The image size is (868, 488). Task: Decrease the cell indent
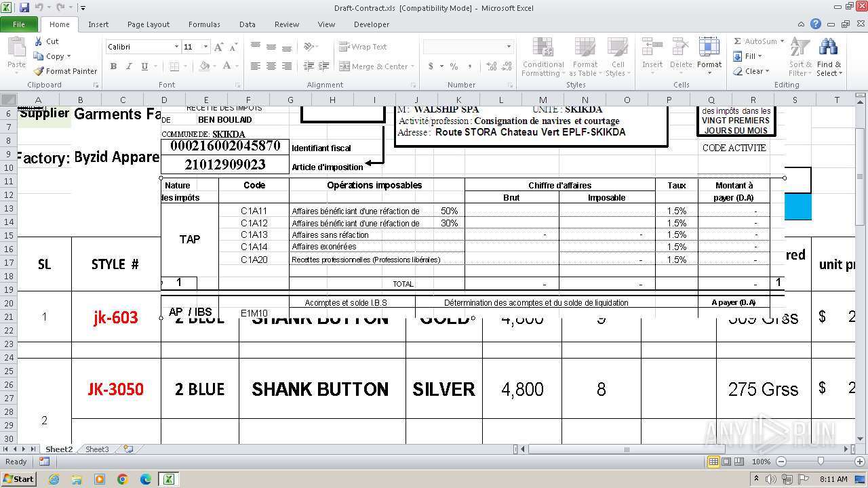coord(309,66)
